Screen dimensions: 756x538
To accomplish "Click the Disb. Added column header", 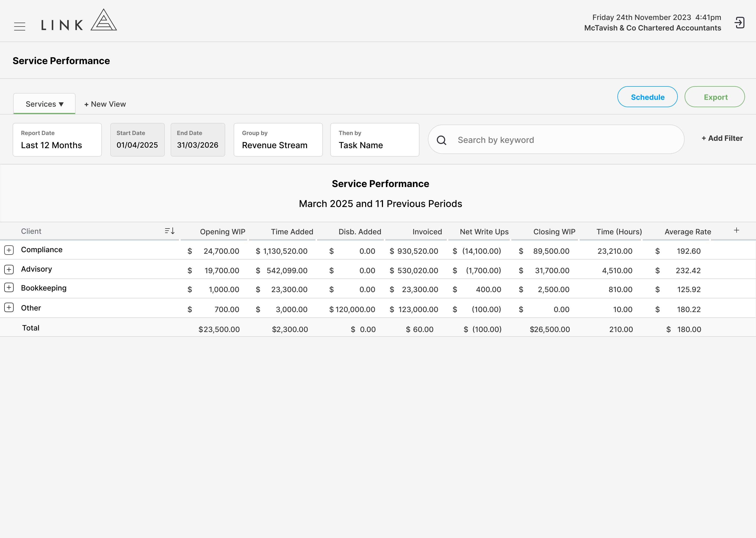I will tap(360, 231).
